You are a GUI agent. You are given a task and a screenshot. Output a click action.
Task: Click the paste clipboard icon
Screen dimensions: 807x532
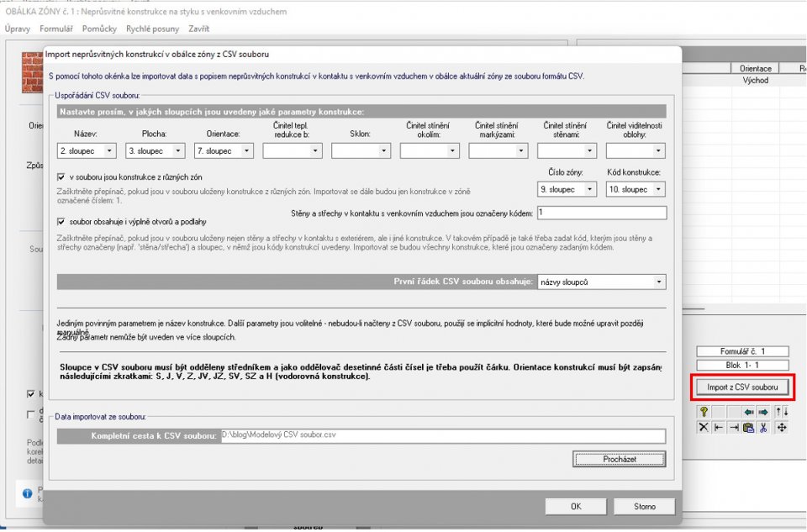(x=748, y=428)
